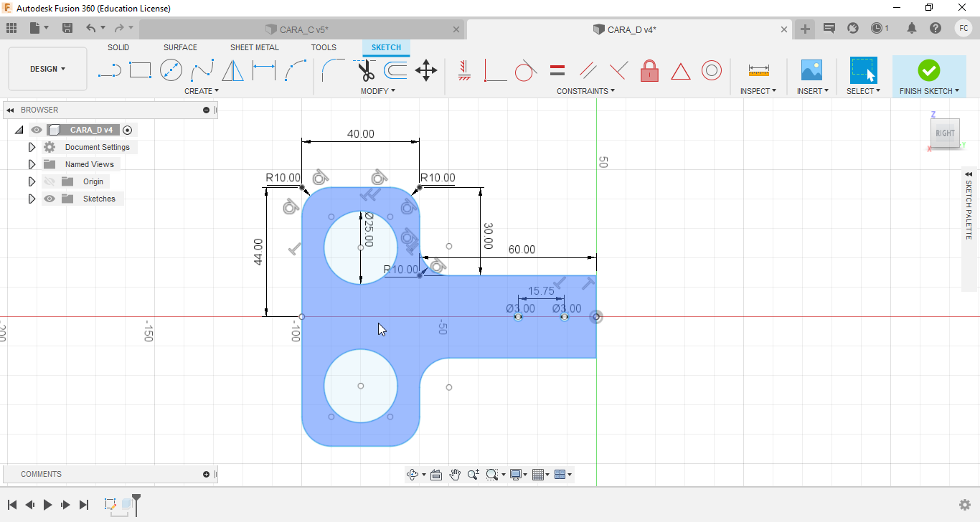Activate the Pan hand tool
980x522 pixels.
[455, 474]
